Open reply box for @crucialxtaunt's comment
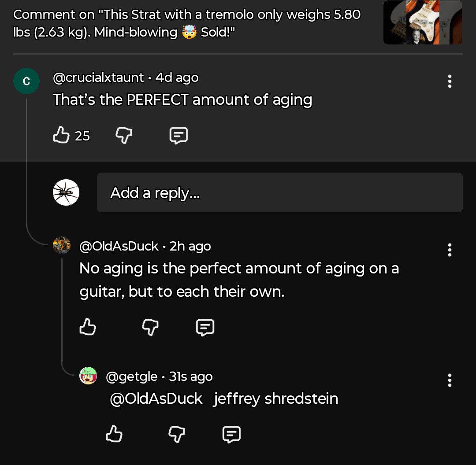 pyautogui.click(x=178, y=135)
